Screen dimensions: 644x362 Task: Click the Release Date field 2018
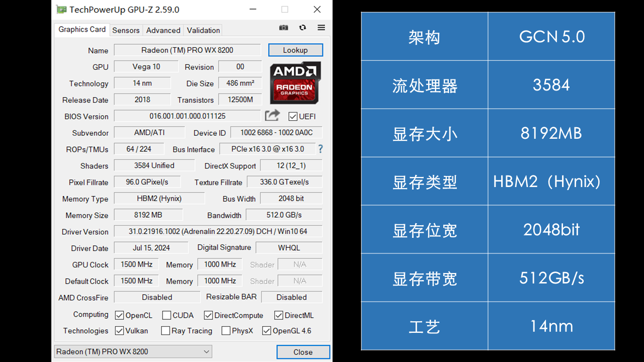142,100
